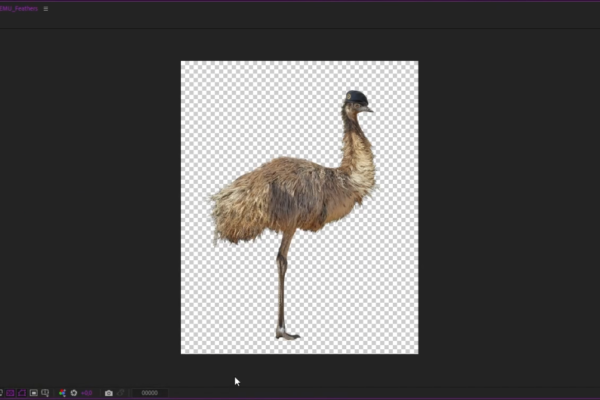
Task: Open the Fast Previews menu icon
Action: [1, 393]
